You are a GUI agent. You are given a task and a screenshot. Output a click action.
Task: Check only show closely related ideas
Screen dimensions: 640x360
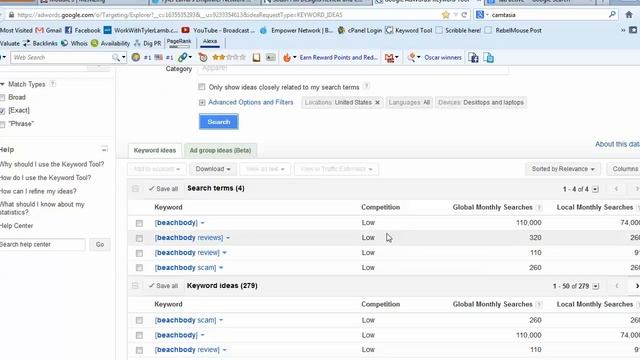[x=202, y=87]
